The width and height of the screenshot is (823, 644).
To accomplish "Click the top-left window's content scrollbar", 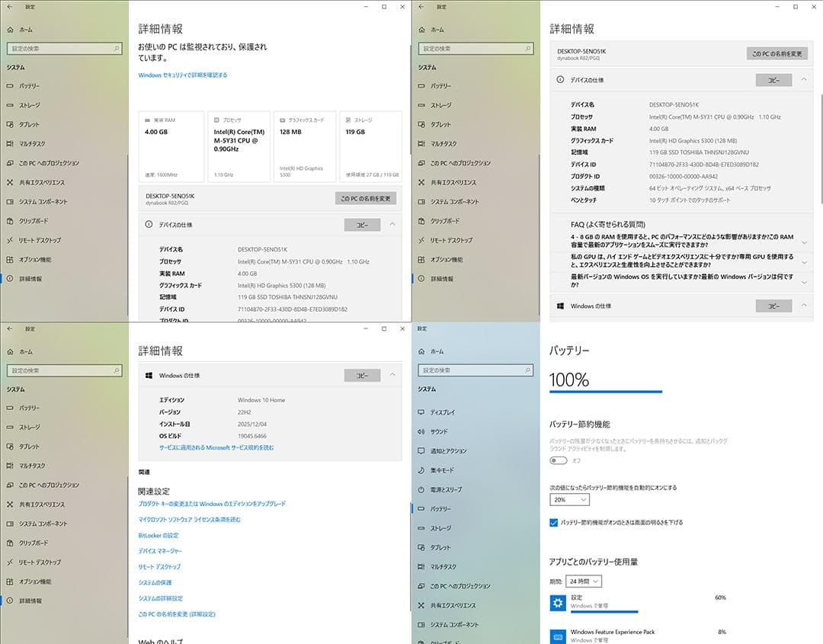I will [x=409, y=100].
